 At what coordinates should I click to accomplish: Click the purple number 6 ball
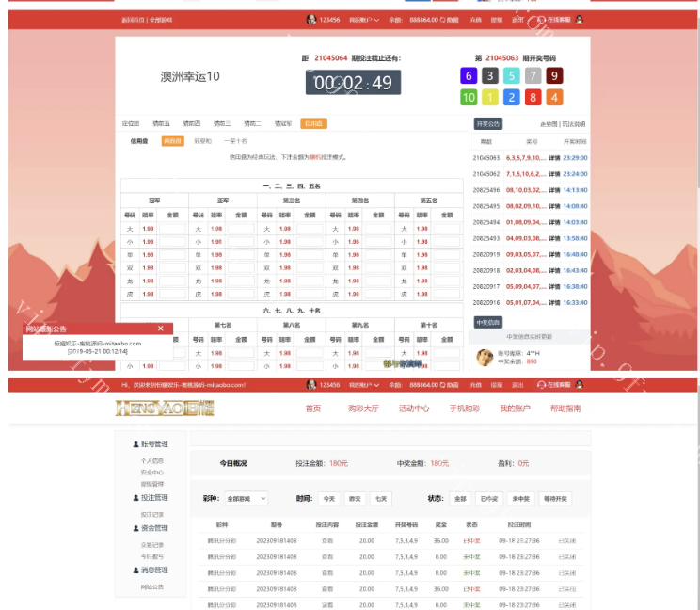pos(468,76)
